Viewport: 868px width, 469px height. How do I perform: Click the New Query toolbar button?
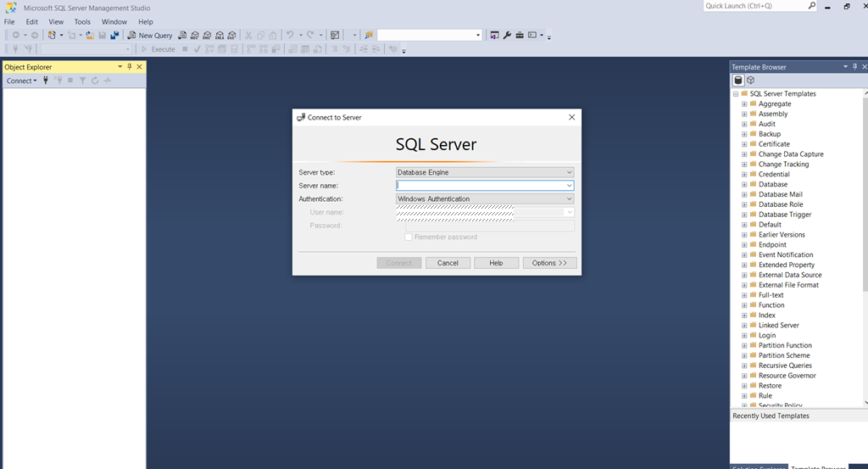pos(150,35)
